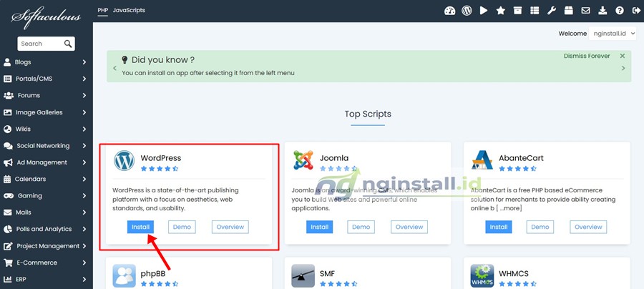Image resolution: width=644 pixels, height=289 pixels.
Task: Open the AbanteCart Demo
Action: tap(540, 227)
